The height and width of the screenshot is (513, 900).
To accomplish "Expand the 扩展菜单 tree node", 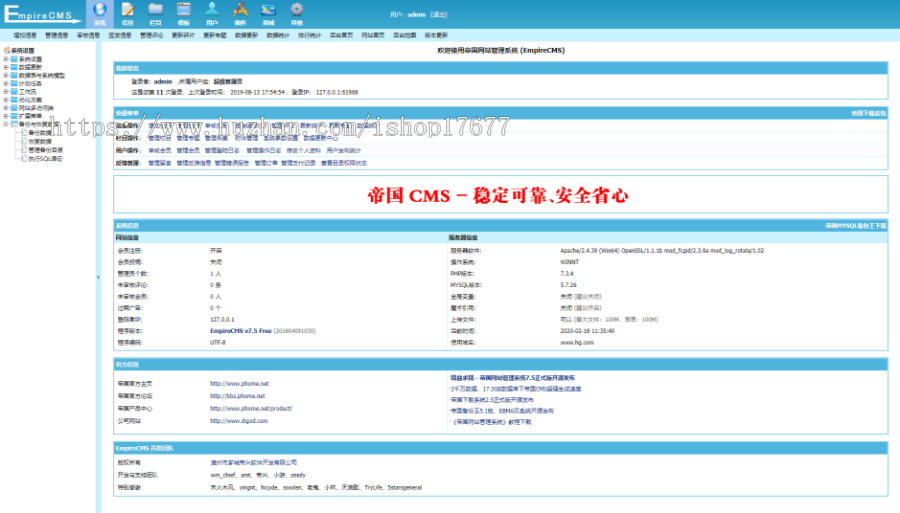I will (6, 116).
